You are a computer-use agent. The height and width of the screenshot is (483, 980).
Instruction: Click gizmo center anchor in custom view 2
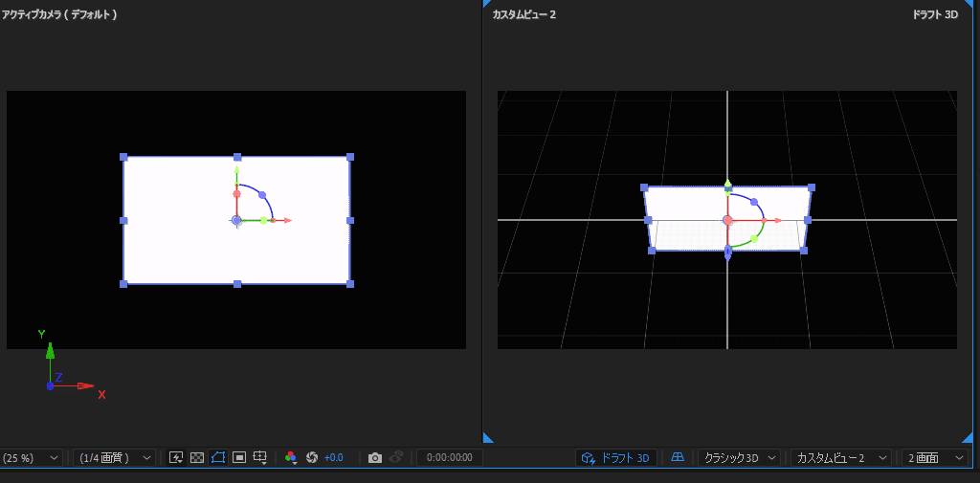click(x=727, y=220)
